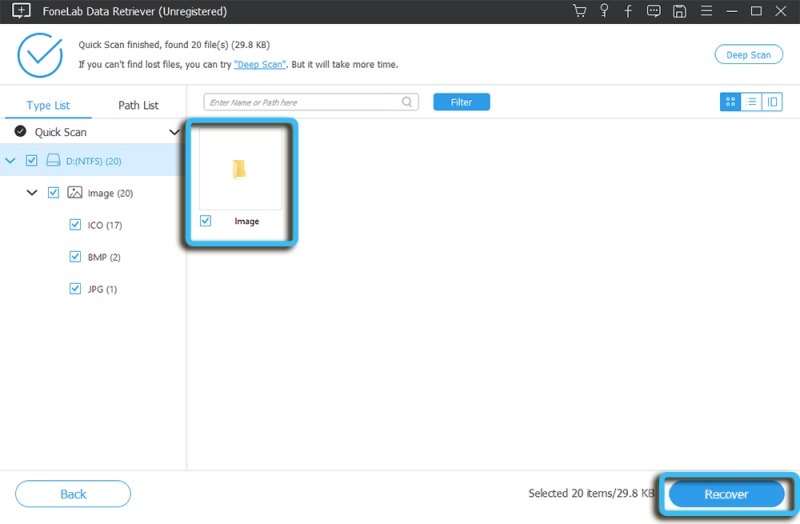Switch to content detail view
The width and height of the screenshot is (800, 524).
772,102
